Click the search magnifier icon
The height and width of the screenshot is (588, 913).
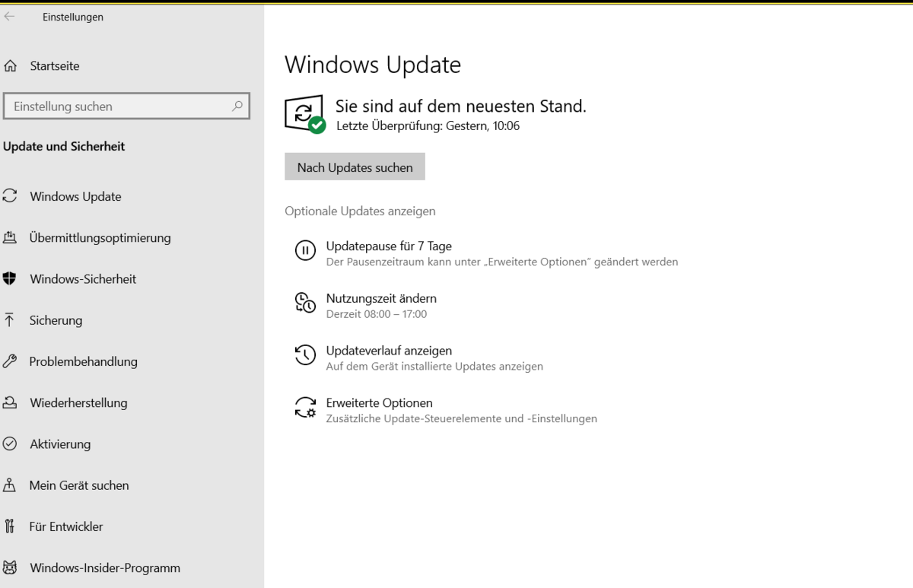click(237, 106)
